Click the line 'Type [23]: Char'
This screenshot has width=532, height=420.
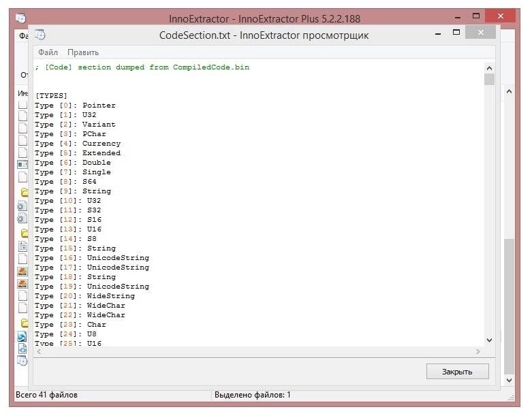(70, 324)
